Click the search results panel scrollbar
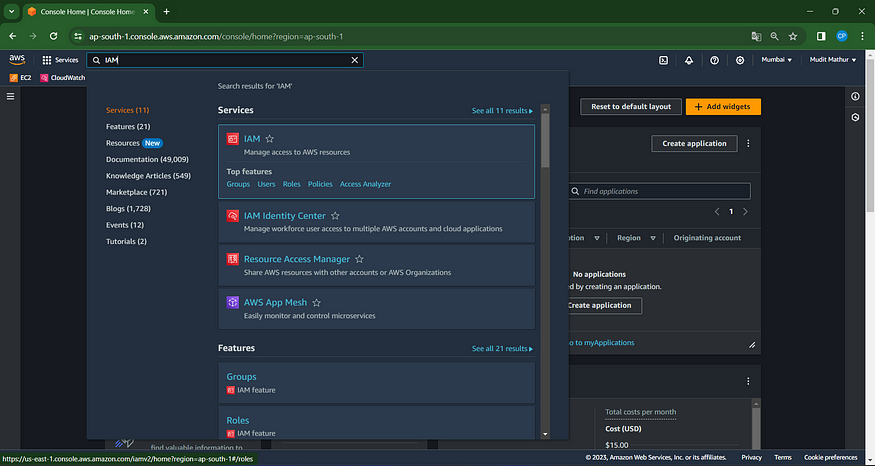The width and height of the screenshot is (875, 466). pyautogui.click(x=545, y=141)
